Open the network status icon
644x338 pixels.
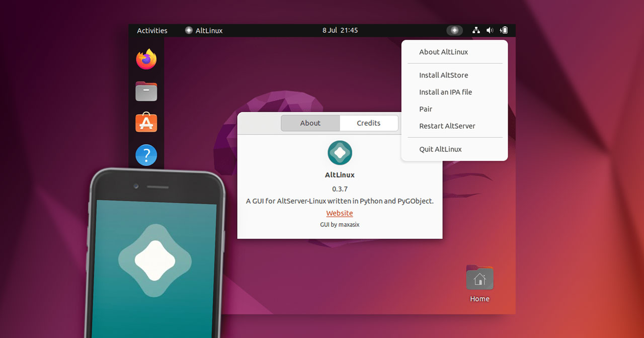[x=476, y=31]
